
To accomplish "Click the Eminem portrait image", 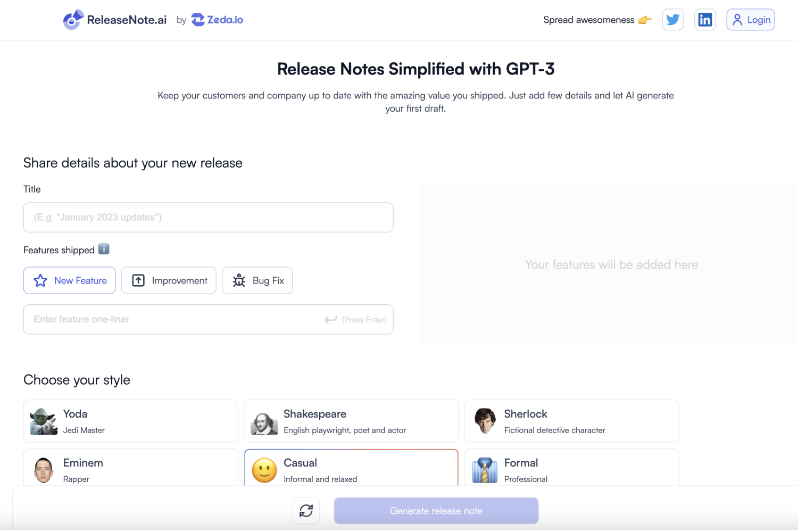I will point(44,470).
